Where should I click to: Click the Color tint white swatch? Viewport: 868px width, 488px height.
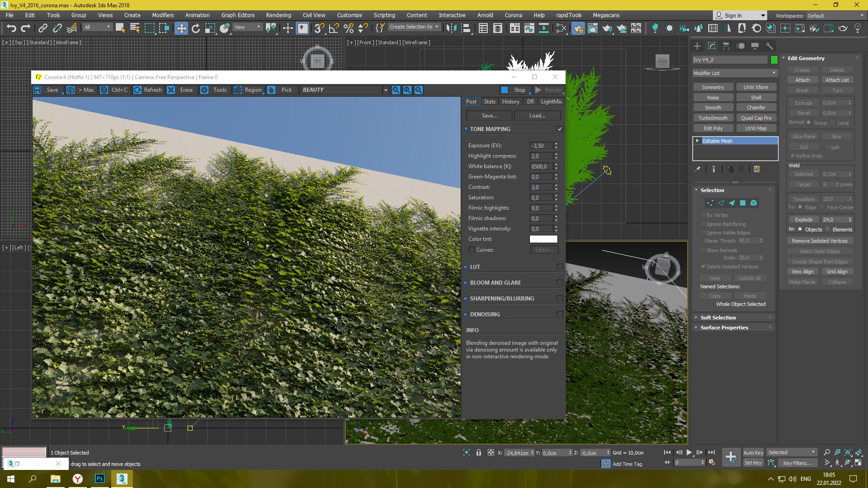(543, 239)
